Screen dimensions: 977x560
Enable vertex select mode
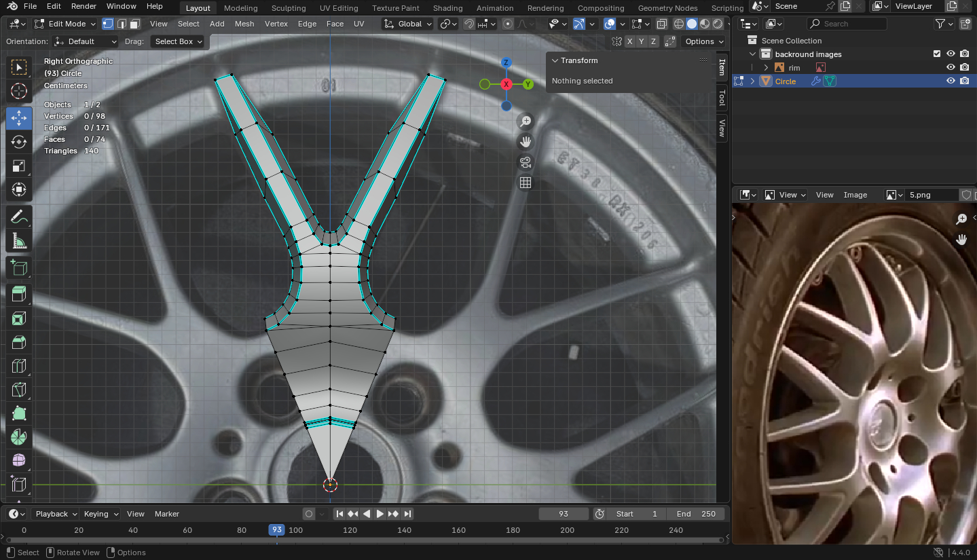click(x=108, y=24)
